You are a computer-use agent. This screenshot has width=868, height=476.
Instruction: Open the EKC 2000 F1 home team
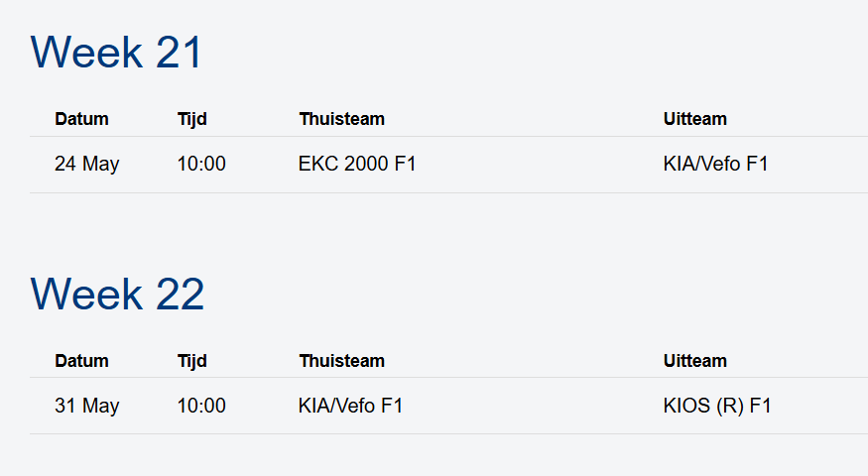click(x=357, y=164)
